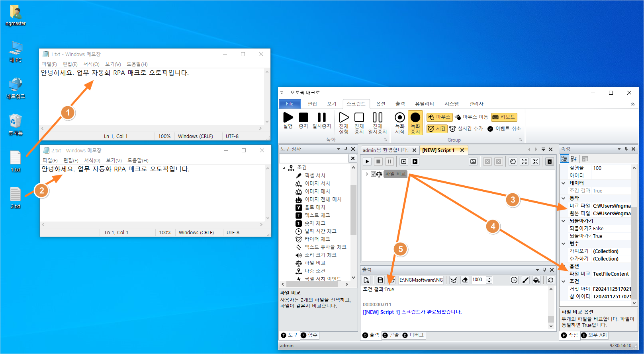
Task: Click the expand-all arrows icon in editor toolbar
Action: click(524, 161)
